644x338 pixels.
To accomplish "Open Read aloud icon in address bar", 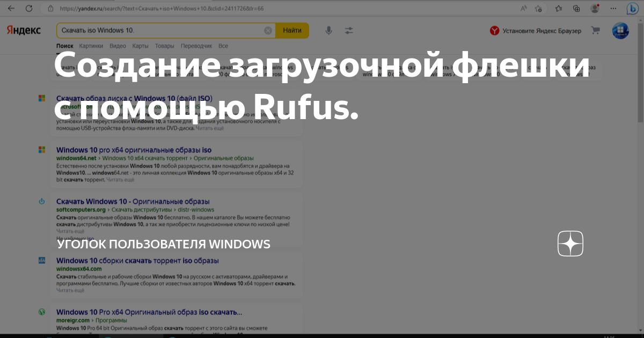I will point(524,9).
